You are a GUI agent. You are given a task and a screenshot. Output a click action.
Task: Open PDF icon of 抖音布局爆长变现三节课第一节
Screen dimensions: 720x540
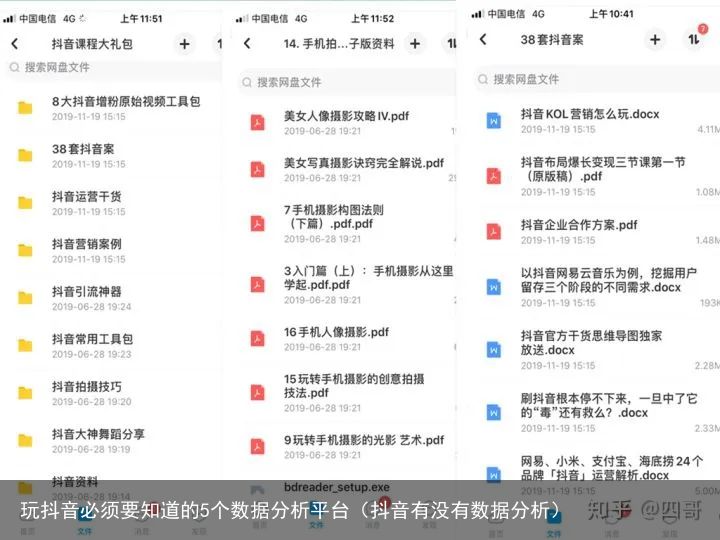click(494, 176)
